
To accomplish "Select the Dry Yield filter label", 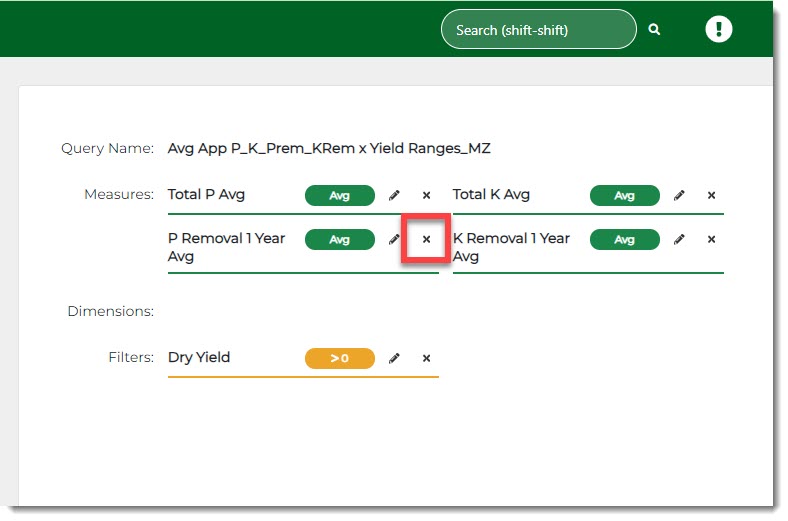I will 199,357.
